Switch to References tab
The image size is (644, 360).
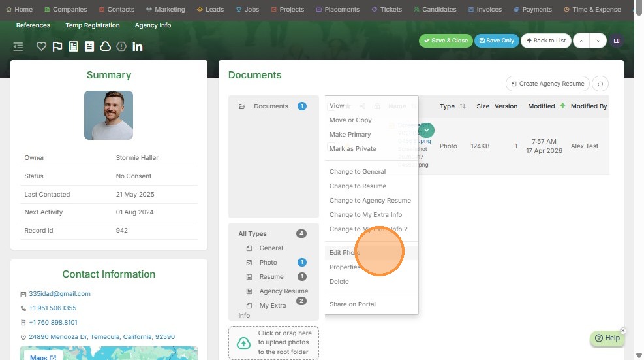pos(33,25)
